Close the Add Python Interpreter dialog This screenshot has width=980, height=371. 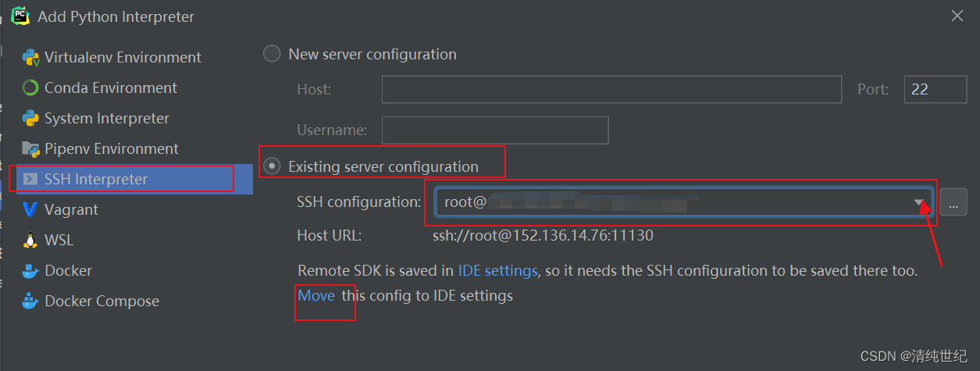957,16
